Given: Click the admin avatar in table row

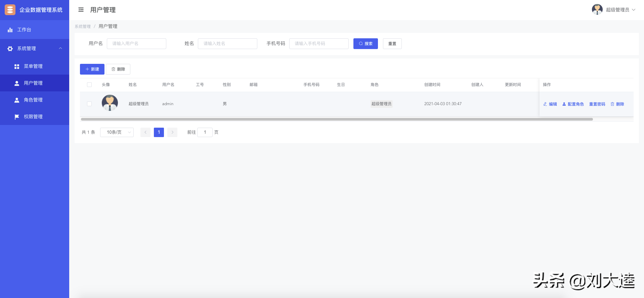Looking at the screenshot, I should 110,103.
